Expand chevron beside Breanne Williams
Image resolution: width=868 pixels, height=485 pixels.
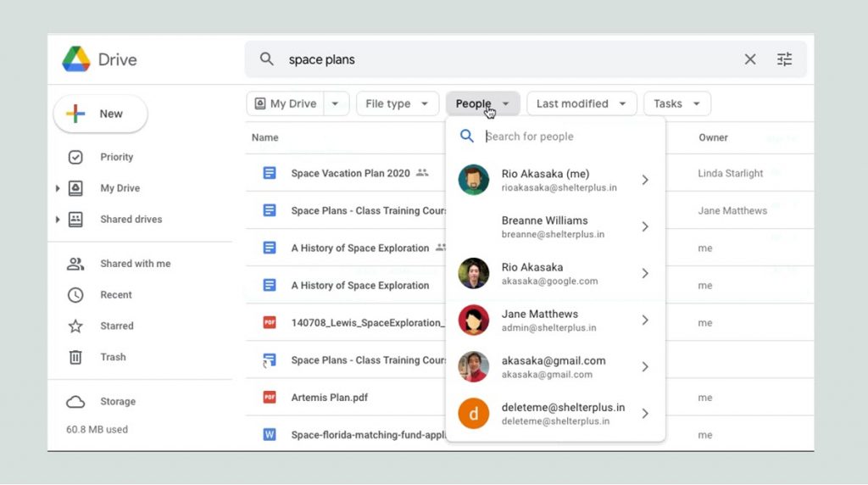(x=645, y=226)
